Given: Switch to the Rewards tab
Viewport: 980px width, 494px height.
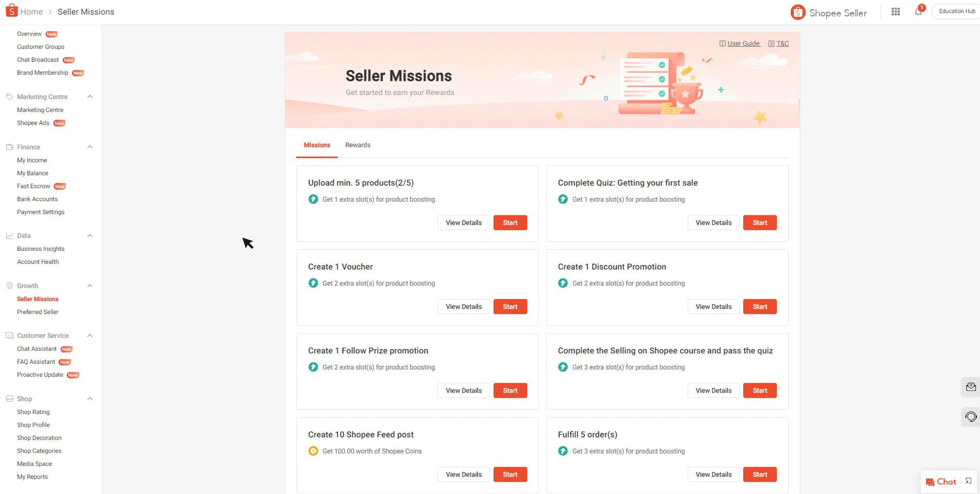Looking at the screenshot, I should click(x=357, y=145).
